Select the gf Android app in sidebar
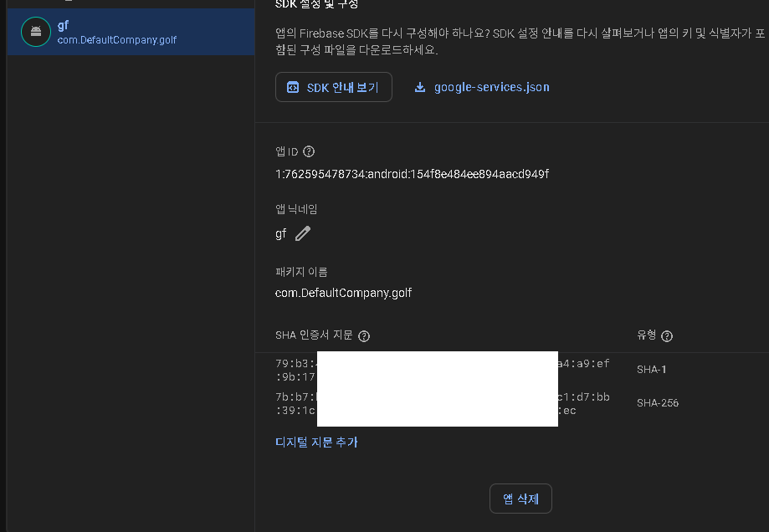This screenshot has height=532, width=769. click(x=131, y=32)
